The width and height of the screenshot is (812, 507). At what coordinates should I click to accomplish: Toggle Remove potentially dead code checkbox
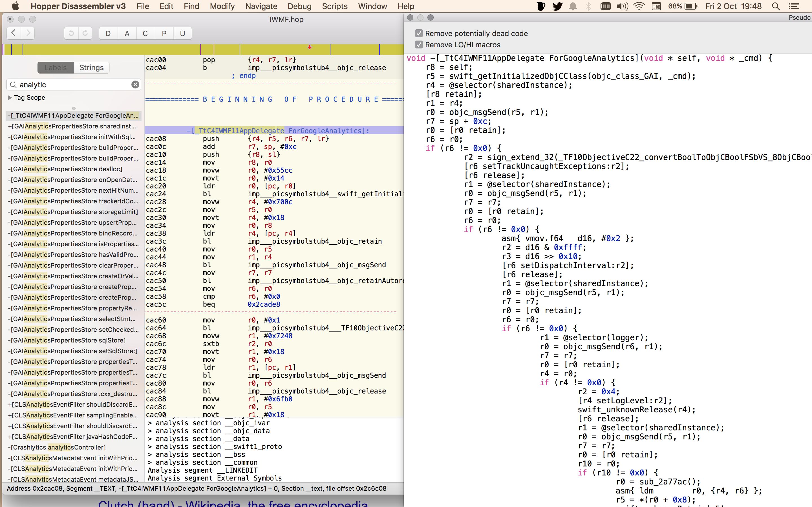(419, 34)
